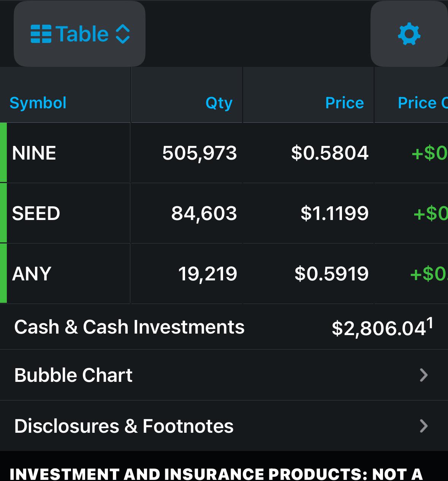Open the Cash & Cash Investments row

[129, 327]
